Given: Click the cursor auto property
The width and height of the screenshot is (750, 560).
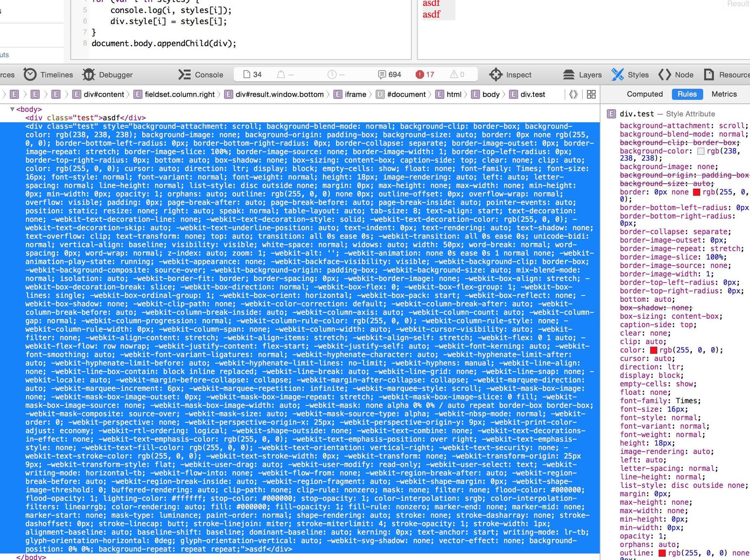Looking at the screenshot, I should click(647, 358).
